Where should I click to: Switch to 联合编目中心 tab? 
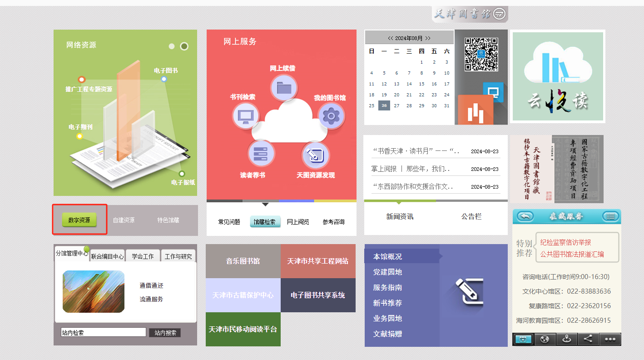coord(107,256)
